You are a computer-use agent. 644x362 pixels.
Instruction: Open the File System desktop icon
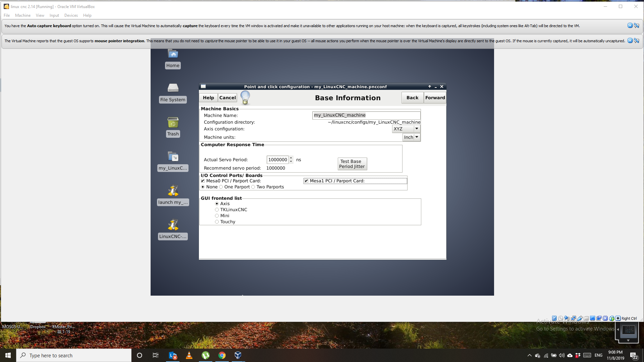point(173,93)
